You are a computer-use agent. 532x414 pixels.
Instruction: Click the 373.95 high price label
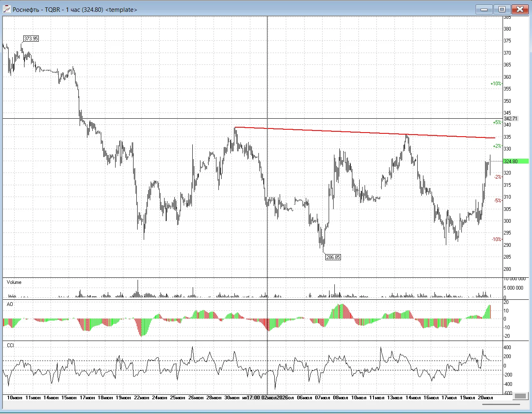31,39
